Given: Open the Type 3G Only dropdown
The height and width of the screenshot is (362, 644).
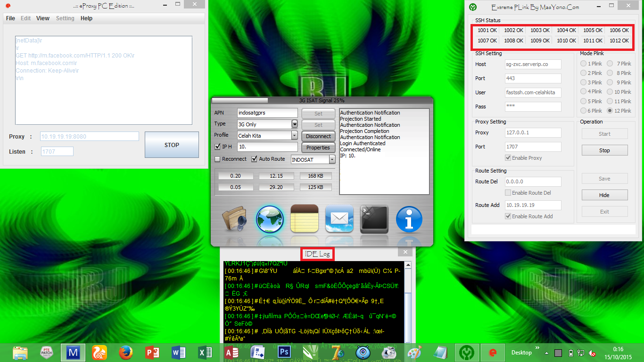Looking at the screenshot, I should tap(295, 124).
